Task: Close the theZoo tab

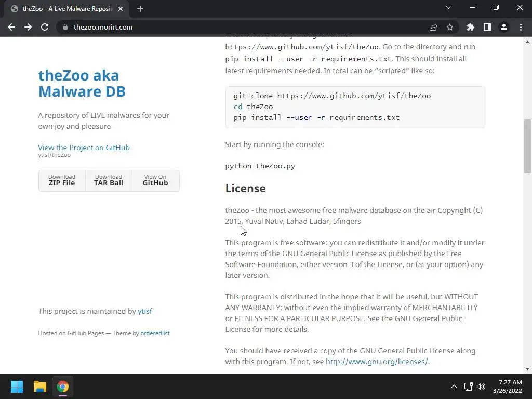Action: click(x=121, y=9)
